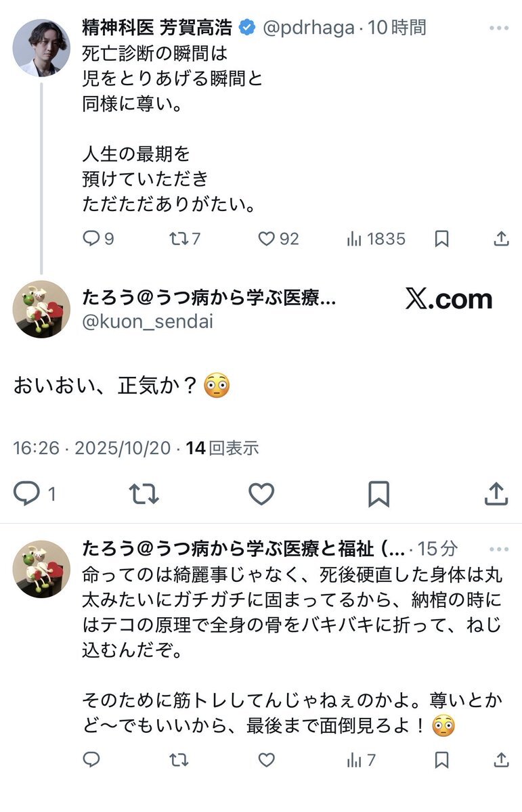522x812 pixels.
Task: Open more options on the 15分 reply
Action: 498,549
